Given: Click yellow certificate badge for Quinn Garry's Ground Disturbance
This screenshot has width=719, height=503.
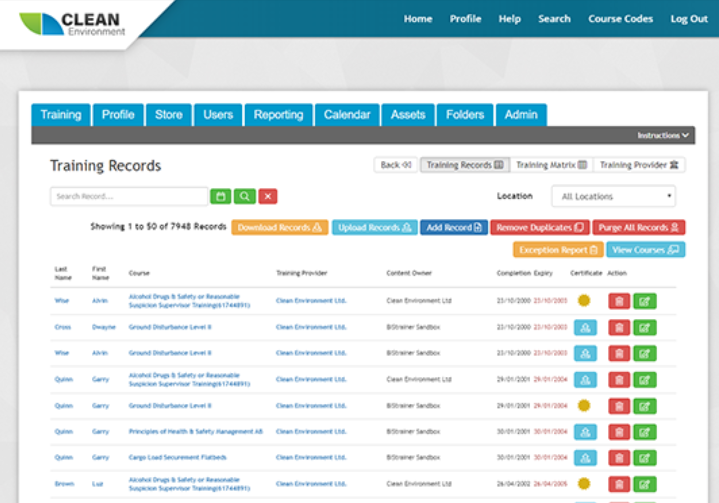Looking at the screenshot, I should point(584,405).
